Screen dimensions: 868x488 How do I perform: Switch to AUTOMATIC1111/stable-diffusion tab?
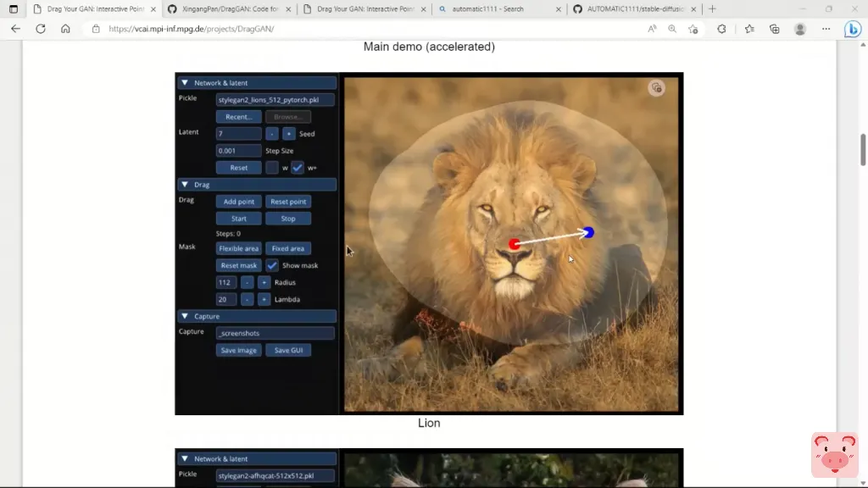click(636, 8)
